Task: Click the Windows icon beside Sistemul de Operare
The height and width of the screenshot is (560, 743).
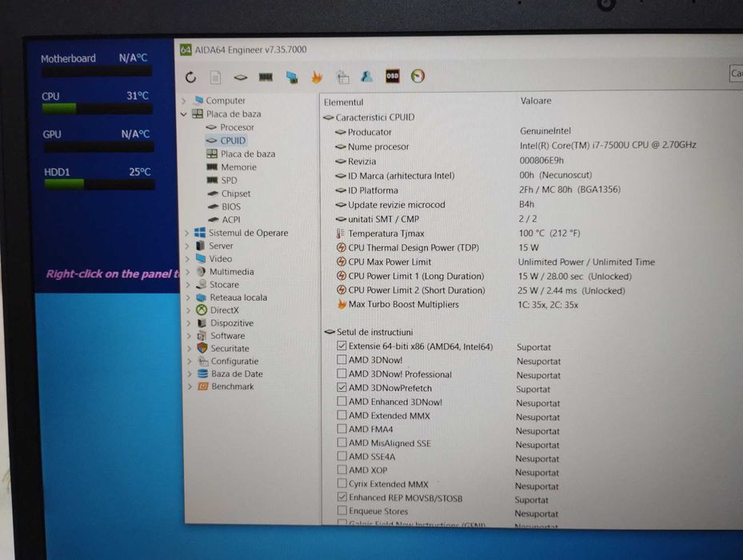Action: [200, 232]
